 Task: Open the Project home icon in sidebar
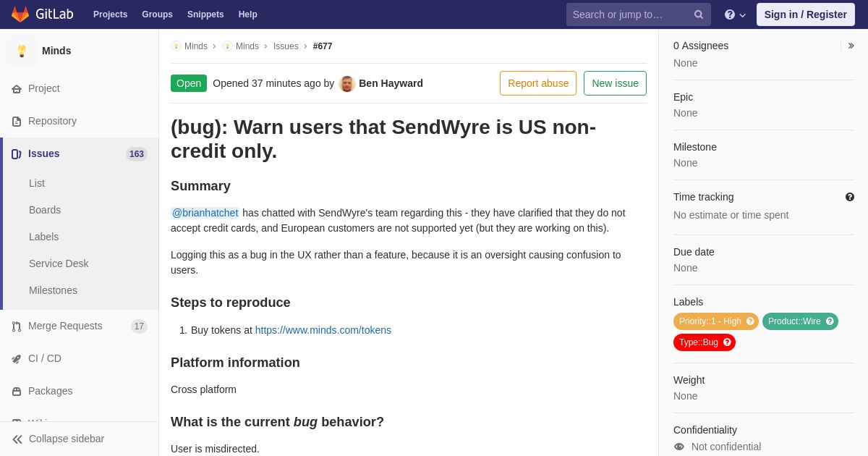pos(17,89)
